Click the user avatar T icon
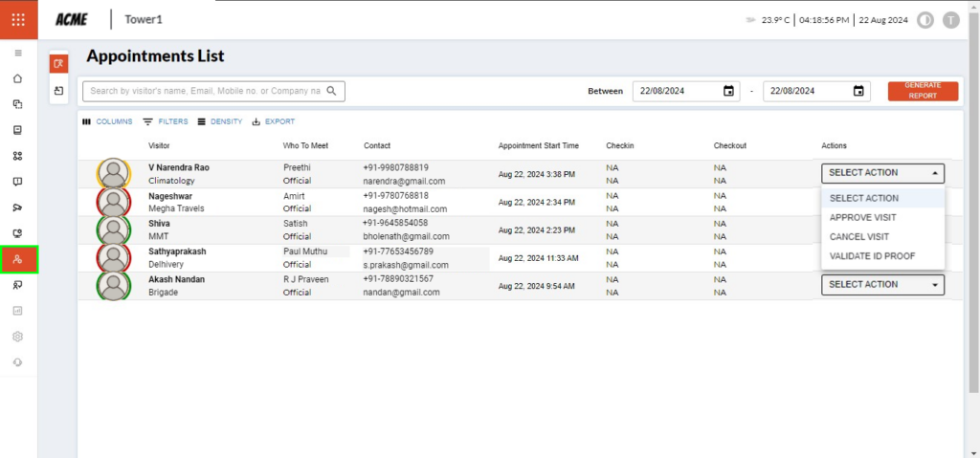 tap(950, 20)
